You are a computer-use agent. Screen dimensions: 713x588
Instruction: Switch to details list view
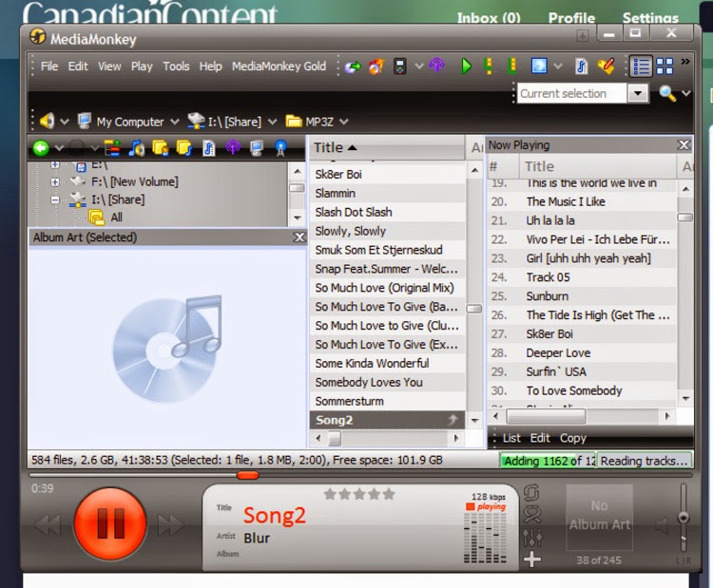pyautogui.click(x=641, y=66)
